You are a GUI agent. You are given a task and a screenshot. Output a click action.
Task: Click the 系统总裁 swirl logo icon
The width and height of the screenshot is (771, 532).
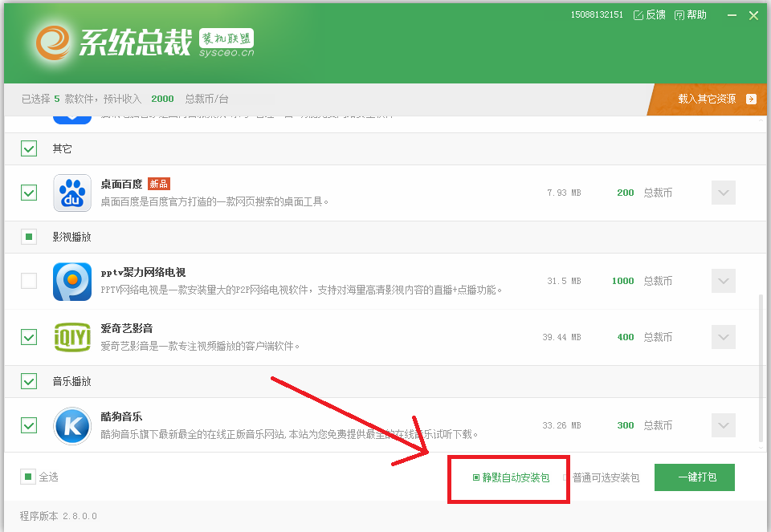coord(53,43)
